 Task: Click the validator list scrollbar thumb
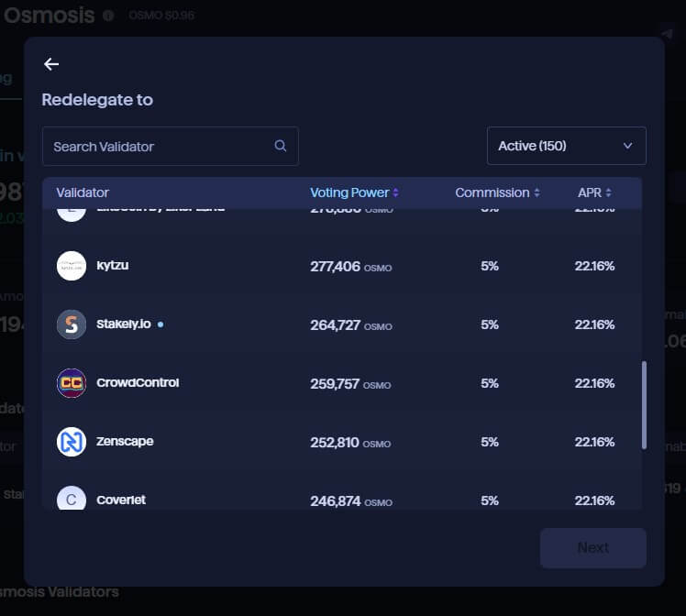click(644, 405)
